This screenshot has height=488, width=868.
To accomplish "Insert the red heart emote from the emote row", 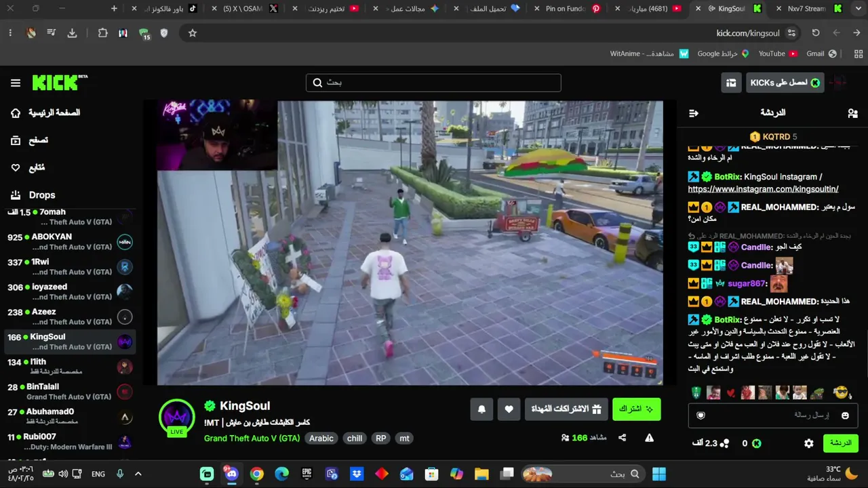I will pyautogui.click(x=730, y=393).
